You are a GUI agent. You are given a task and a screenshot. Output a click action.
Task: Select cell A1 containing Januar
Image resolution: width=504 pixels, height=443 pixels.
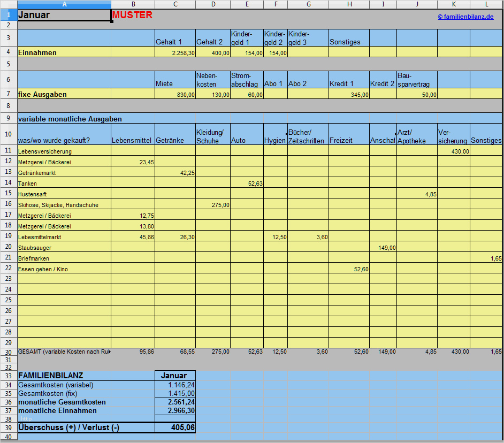64,15
